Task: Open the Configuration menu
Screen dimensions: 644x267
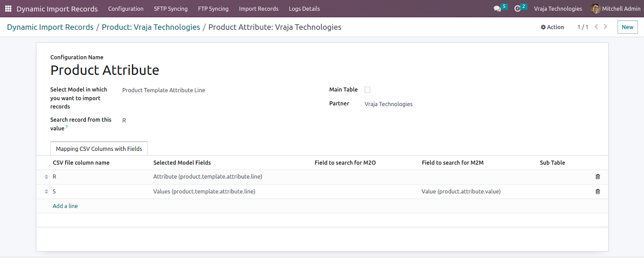Action: coord(126,8)
